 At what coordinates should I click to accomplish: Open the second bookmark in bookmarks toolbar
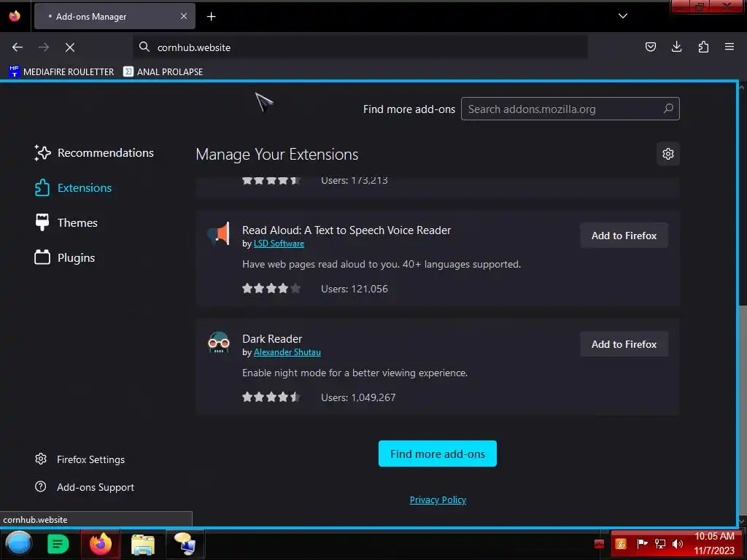coord(163,72)
